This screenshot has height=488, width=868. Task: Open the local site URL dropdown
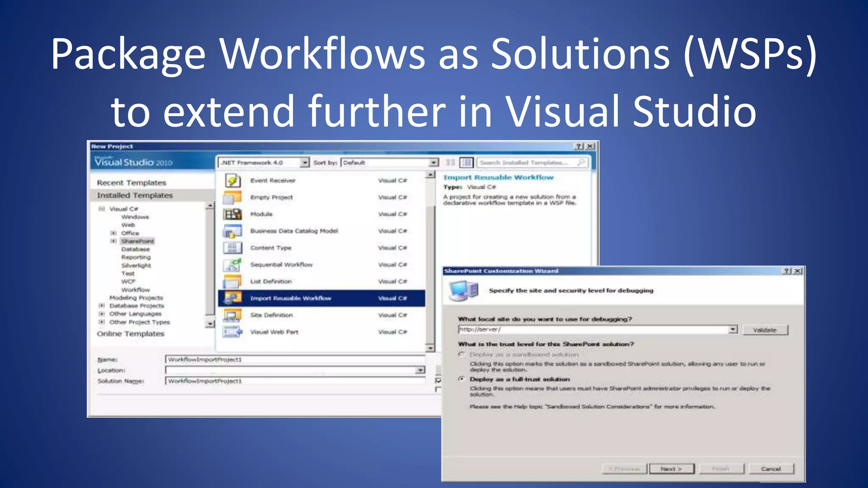tap(733, 329)
